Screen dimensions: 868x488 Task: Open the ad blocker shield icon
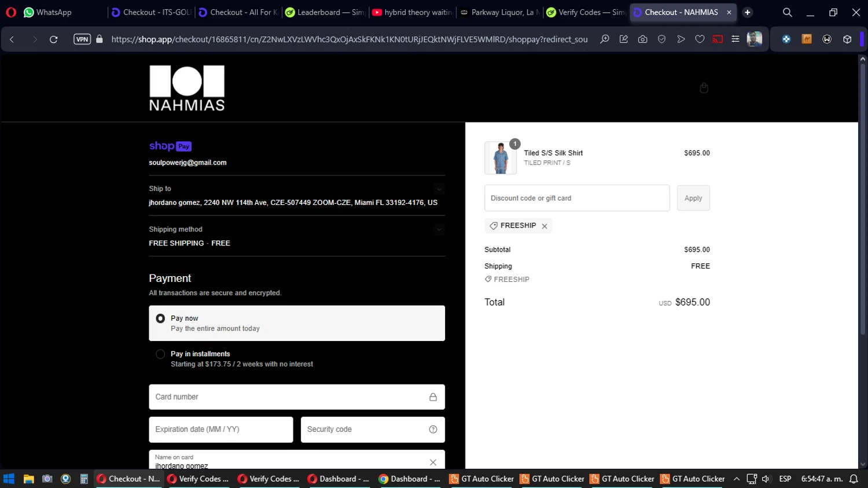pos(661,39)
